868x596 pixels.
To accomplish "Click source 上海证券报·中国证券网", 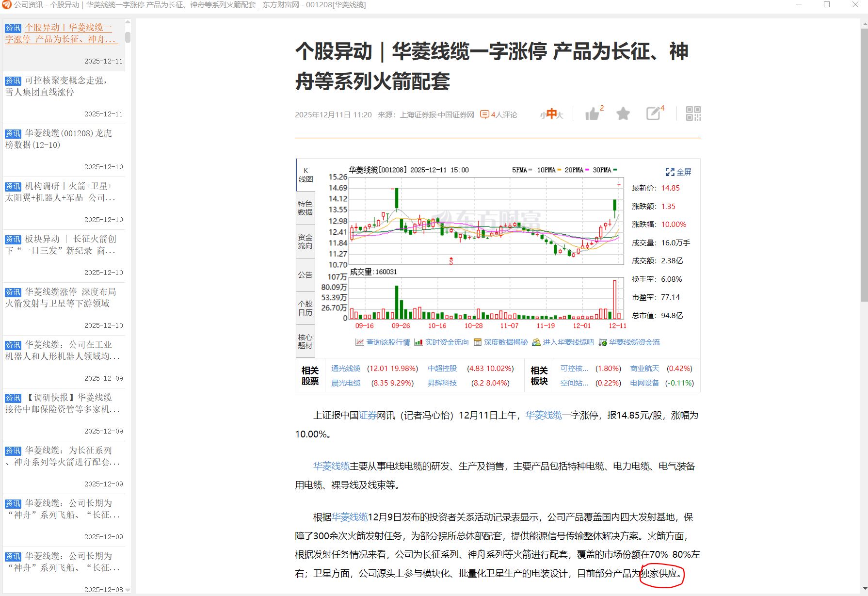I will click(437, 115).
